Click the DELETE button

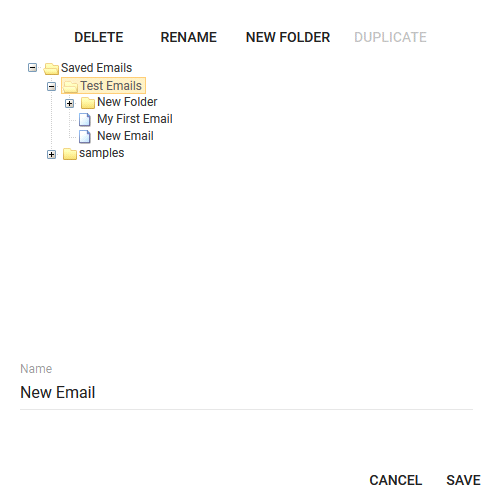pyautogui.click(x=99, y=37)
